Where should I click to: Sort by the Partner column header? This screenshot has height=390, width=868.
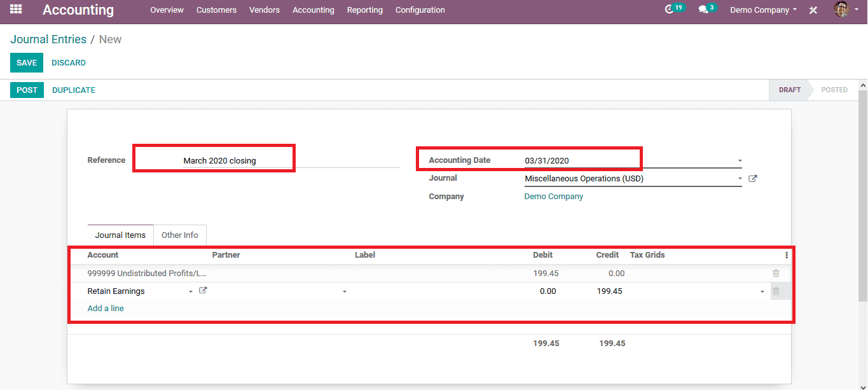226,255
